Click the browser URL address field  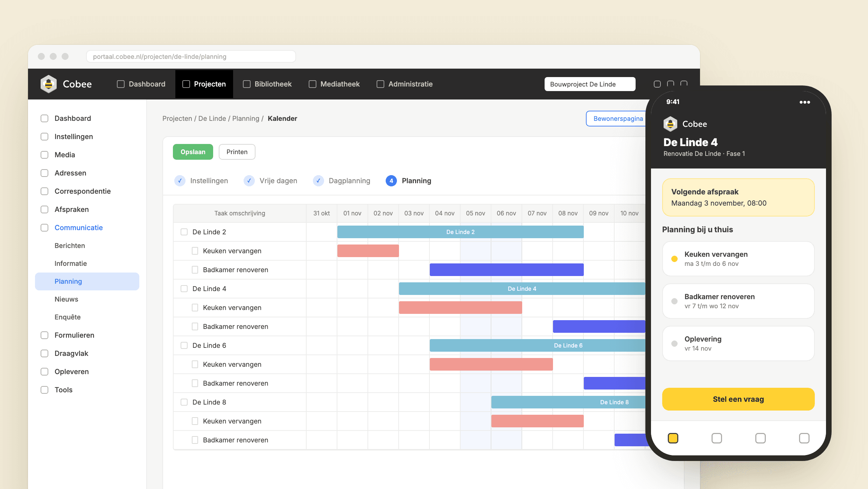191,56
